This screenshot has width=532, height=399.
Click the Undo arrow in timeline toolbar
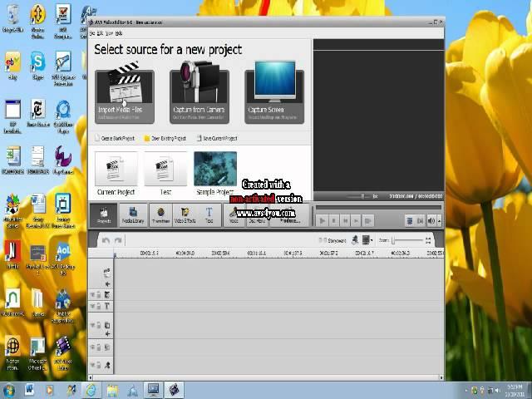pos(106,240)
